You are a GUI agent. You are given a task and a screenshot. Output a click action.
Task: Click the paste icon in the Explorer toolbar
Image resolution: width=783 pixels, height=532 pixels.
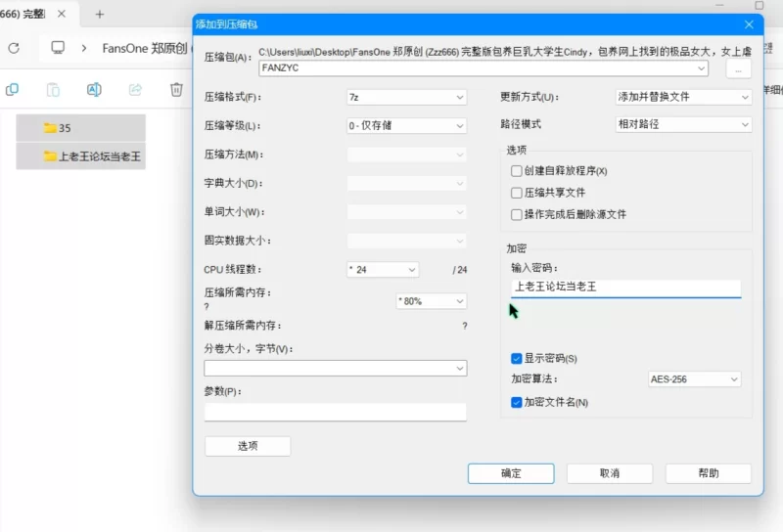[53, 90]
